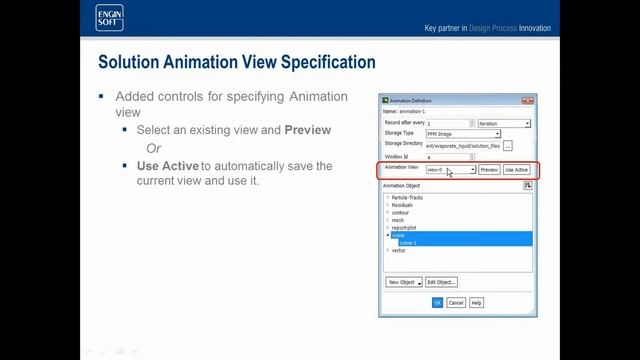Image resolution: width=640 pixels, height=360 pixels.
Task: Select the vector tree item
Action: point(398,250)
